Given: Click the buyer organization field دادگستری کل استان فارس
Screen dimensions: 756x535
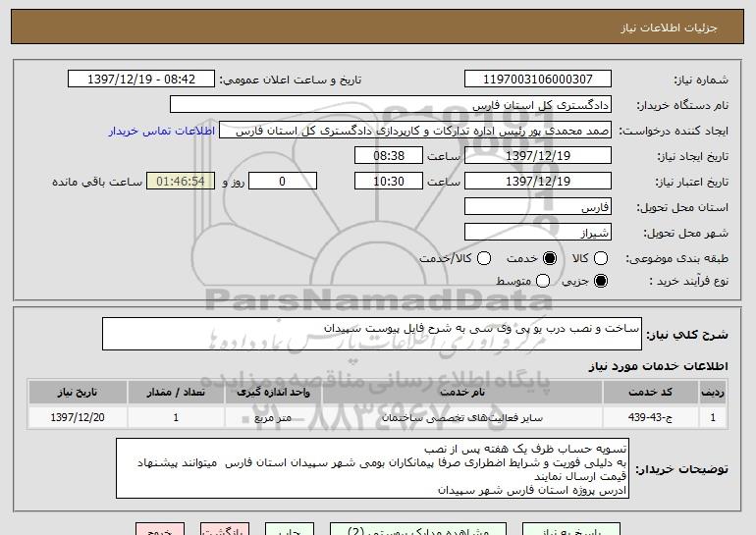Looking at the screenshot, I should [391, 105].
